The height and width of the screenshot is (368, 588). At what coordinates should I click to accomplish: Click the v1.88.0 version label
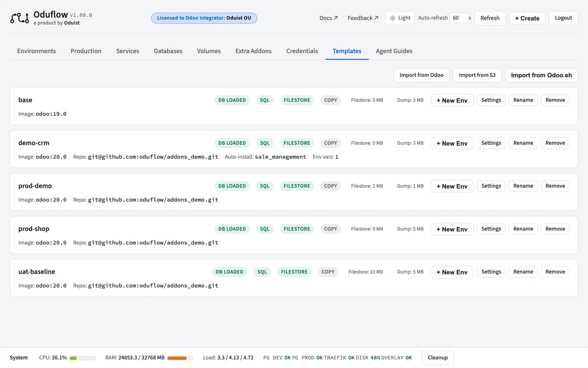pos(81,15)
